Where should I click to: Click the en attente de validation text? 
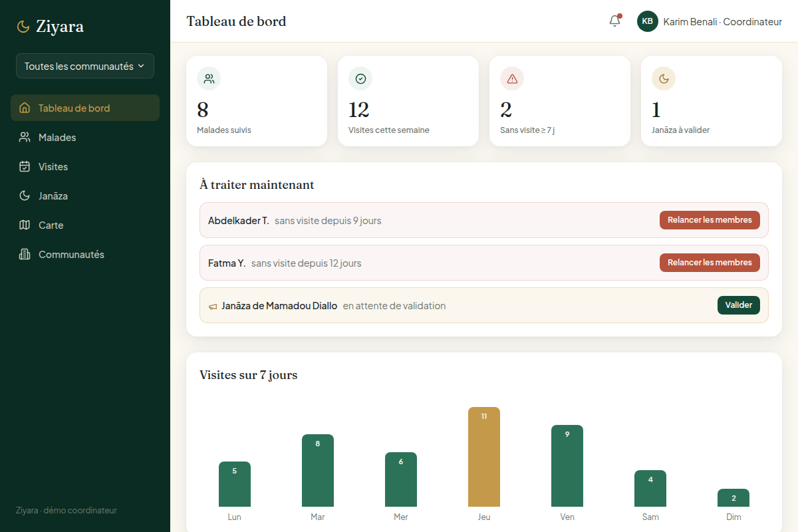(x=394, y=306)
